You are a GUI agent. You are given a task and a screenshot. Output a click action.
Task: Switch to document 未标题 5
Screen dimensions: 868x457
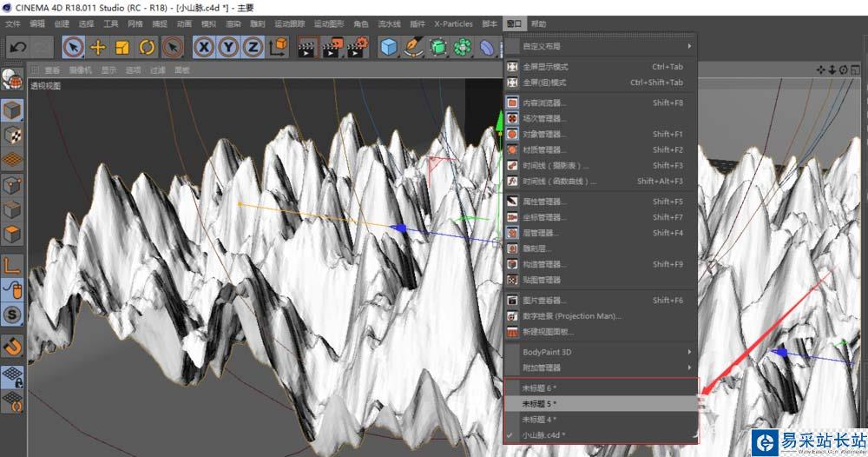pos(601,404)
